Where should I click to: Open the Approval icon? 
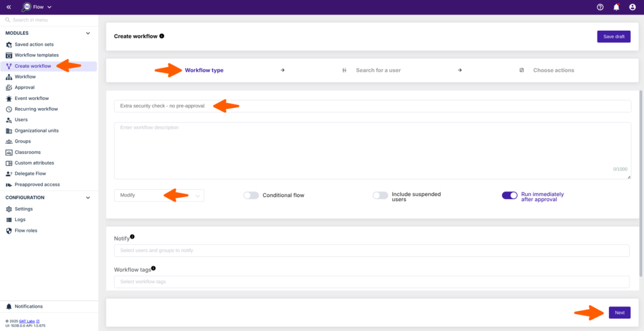9,87
